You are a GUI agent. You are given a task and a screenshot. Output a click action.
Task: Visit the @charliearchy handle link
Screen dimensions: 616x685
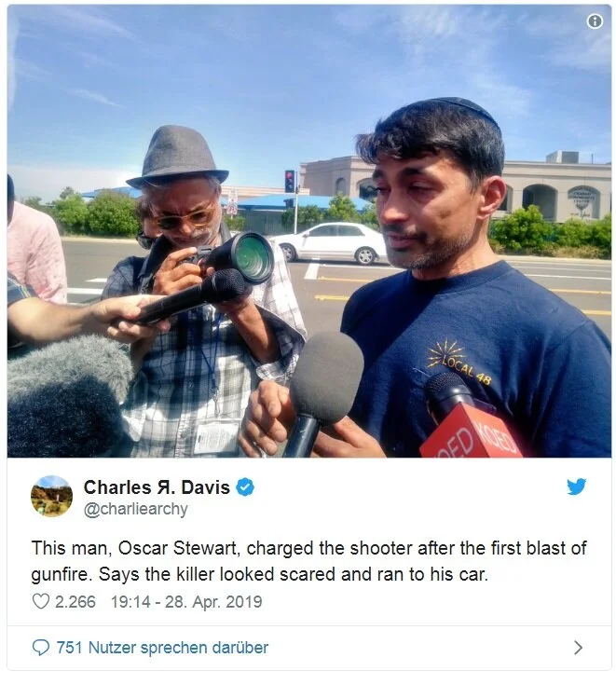(x=135, y=510)
